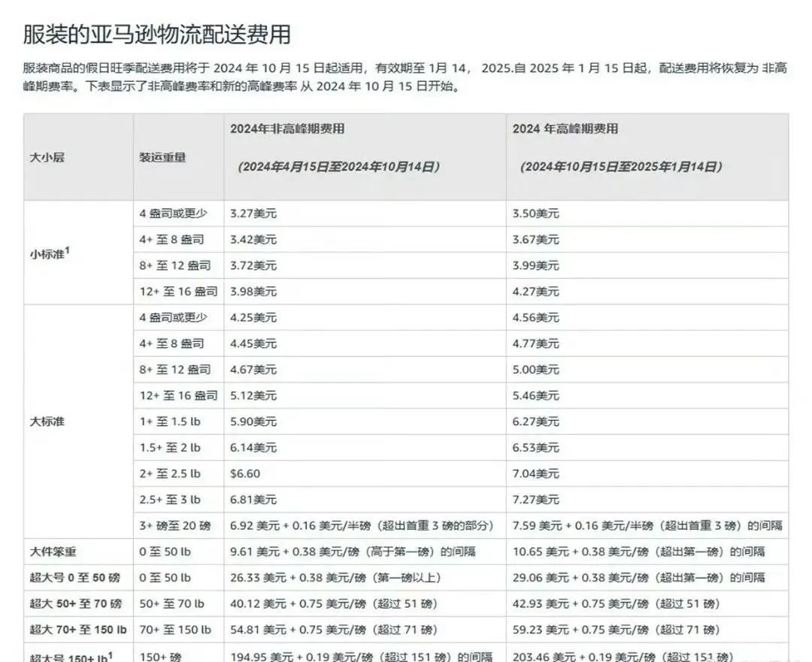
Task: Click the 超大号 0 至 50 磅 label
Action: tap(75, 578)
